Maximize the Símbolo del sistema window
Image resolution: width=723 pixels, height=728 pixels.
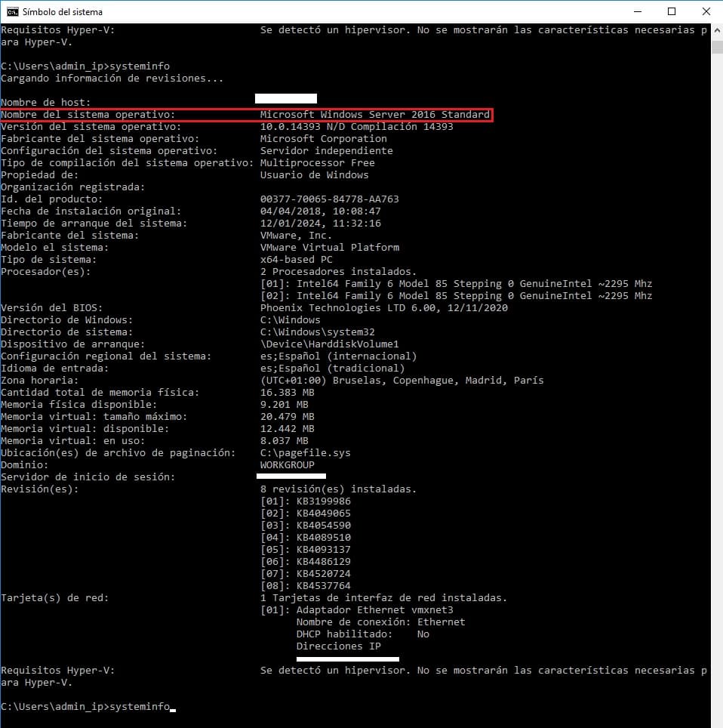(672, 11)
